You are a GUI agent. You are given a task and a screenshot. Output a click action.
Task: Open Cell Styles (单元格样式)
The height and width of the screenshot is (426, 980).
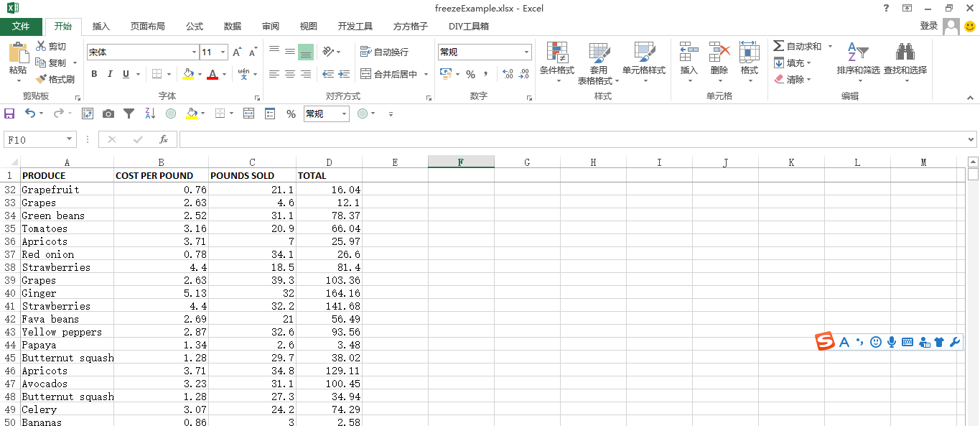(x=644, y=62)
